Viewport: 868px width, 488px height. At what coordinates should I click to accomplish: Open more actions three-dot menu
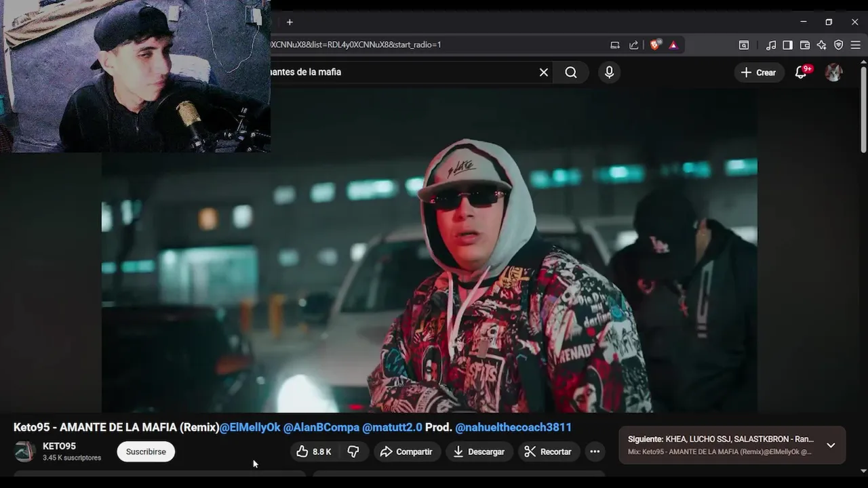[x=595, y=452]
